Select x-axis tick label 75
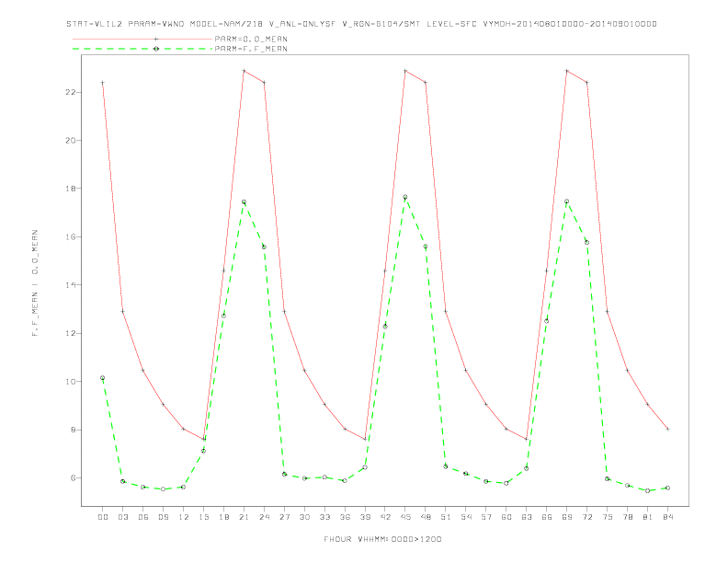 [x=608, y=517]
